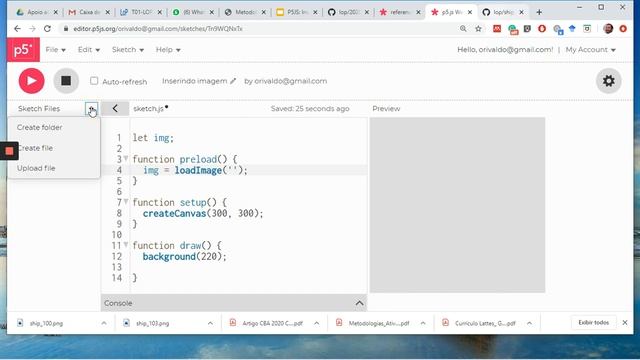The width and height of the screenshot is (640, 360).
Task: Switch to the Gmail Caixa tab
Action: [x=89, y=12]
